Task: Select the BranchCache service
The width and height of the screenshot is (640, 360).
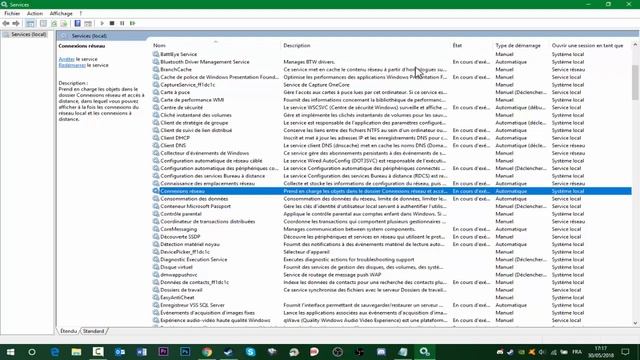Action: [x=392, y=69]
